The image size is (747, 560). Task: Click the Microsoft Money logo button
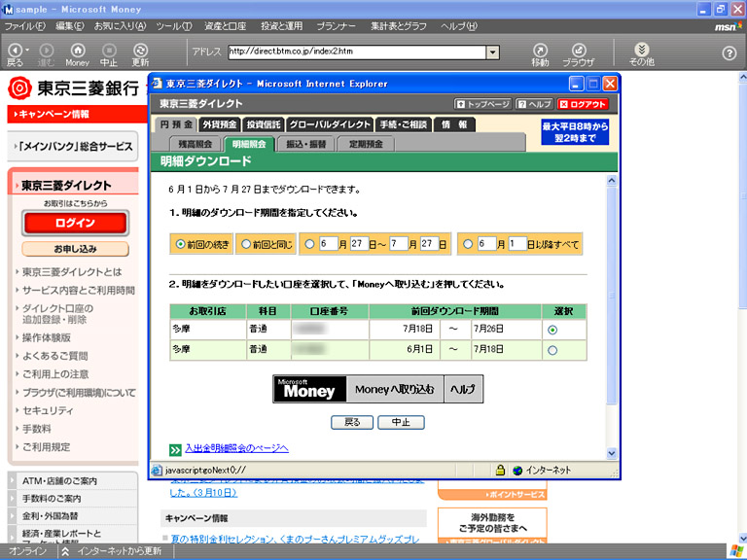click(x=309, y=389)
